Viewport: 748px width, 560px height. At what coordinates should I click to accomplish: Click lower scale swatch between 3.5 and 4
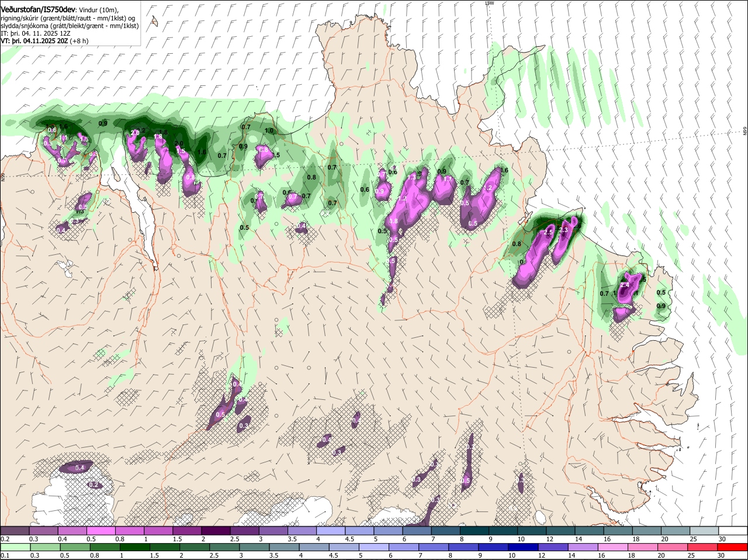coord(285,547)
